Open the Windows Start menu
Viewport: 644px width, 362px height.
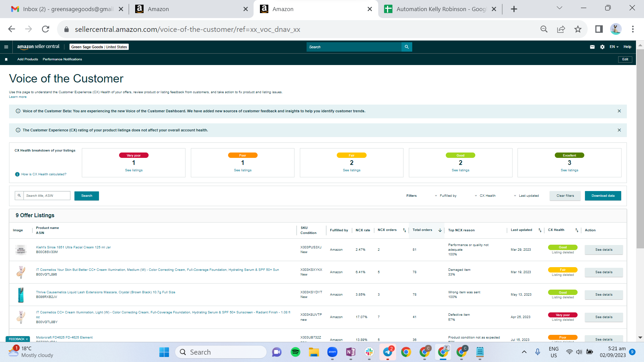(x=164, y=352)
